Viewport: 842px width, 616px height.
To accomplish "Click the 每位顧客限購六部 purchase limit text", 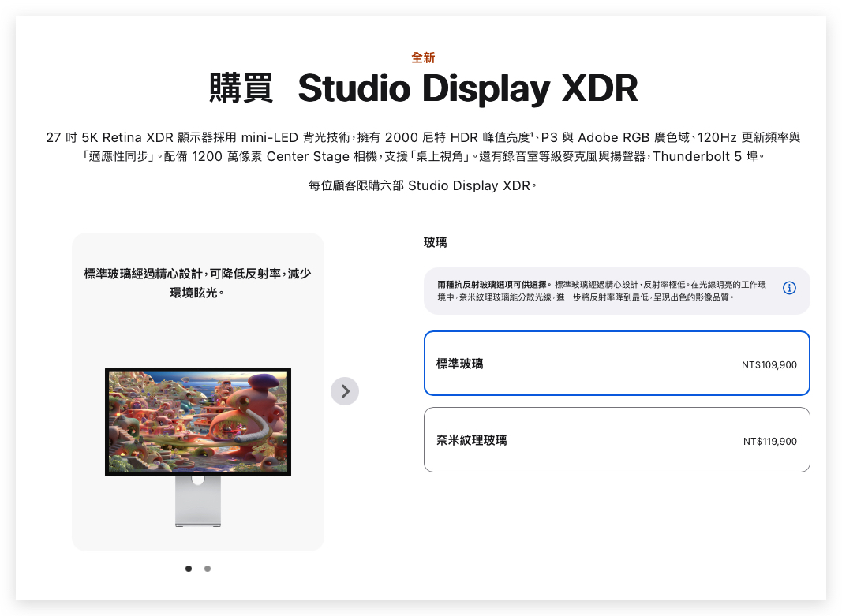I will (x=422, y=185).
